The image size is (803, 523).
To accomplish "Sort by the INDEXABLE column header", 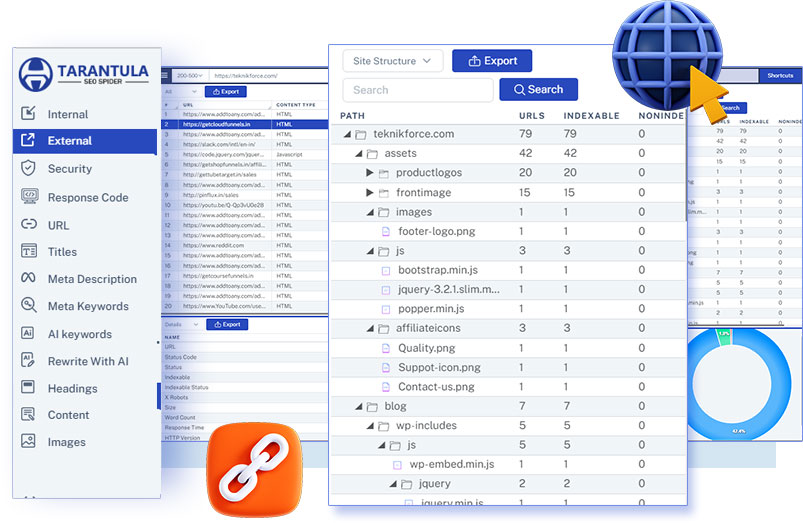I will [x=591, y=116].
